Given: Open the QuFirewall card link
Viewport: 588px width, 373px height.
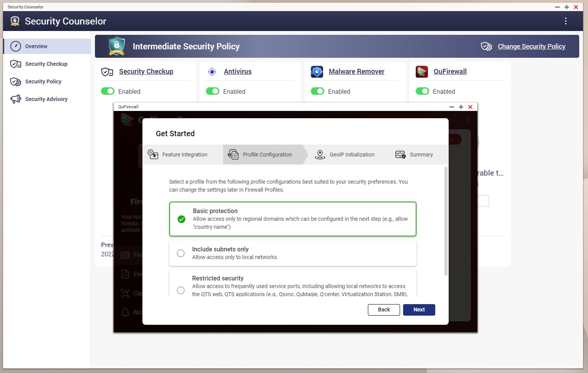Looking at the screenshot, I should pyautogui.click(x=450, y=72).
